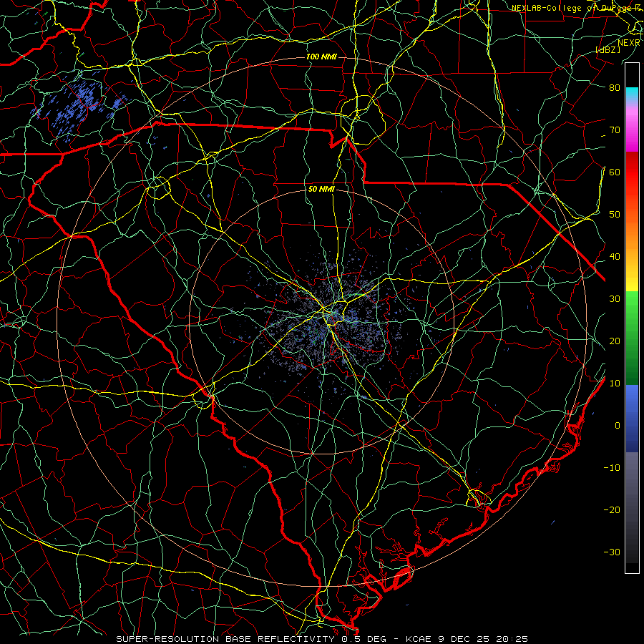The width and height of the screenshot is (644, 644).
Task: Select the 60 value on the dBZ scale
Action: [615, 172]
